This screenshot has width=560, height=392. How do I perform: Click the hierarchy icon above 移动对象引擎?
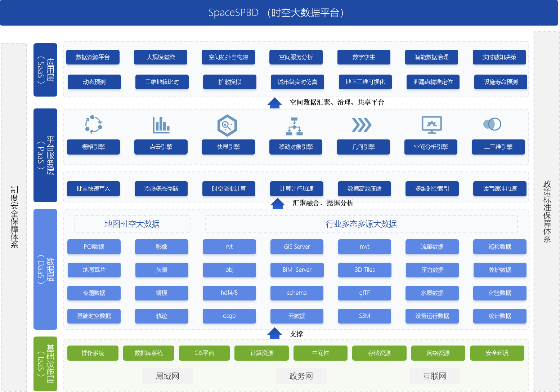point(295,126)
